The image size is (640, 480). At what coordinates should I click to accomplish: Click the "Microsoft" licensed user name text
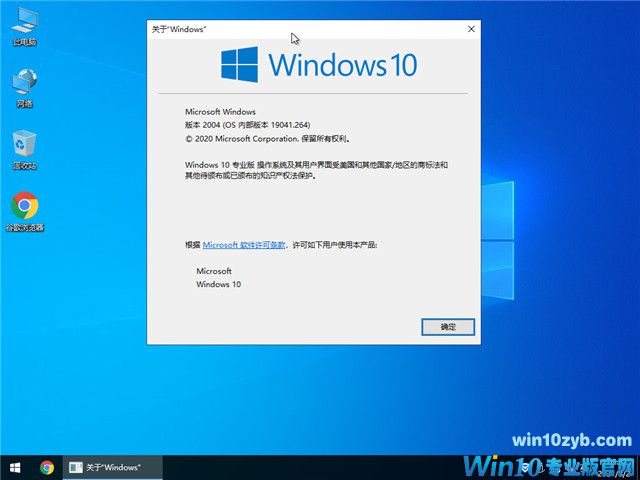pos(213,271)
